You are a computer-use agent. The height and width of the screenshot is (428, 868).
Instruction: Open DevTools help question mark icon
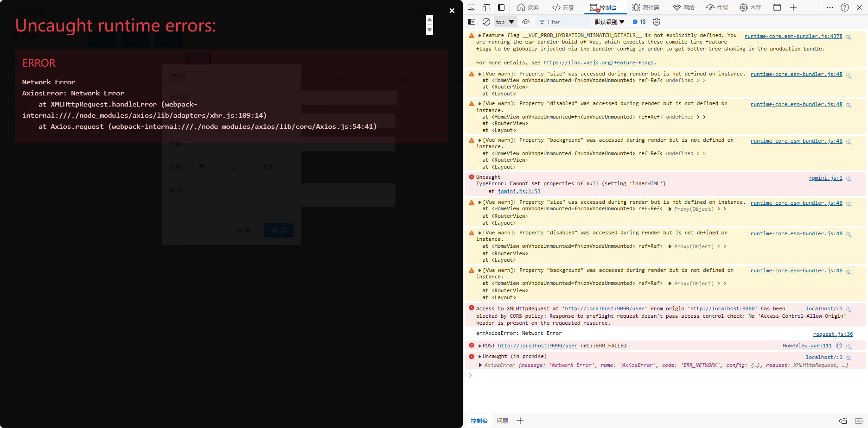845,7
